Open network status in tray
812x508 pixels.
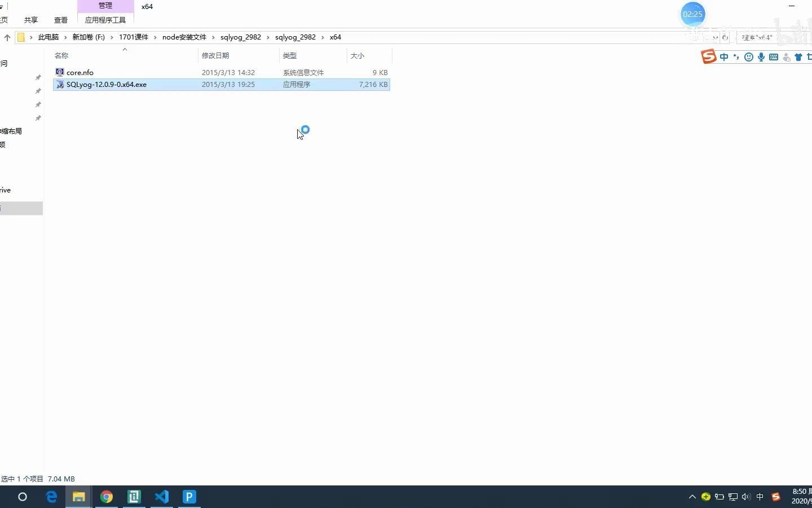pyautogui.click(x=733, y=497)
